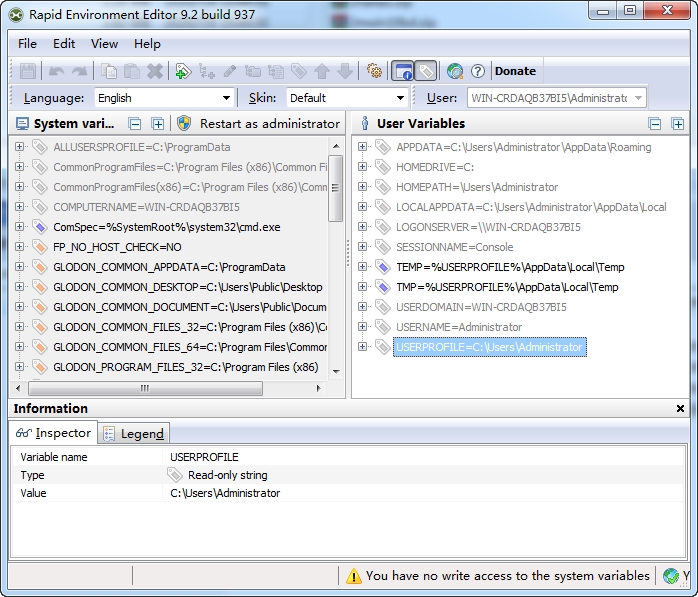Image resolution: width=698 pixels, height=597 pixels.
Task: Close the Information panel with the X
Action: 680,409
